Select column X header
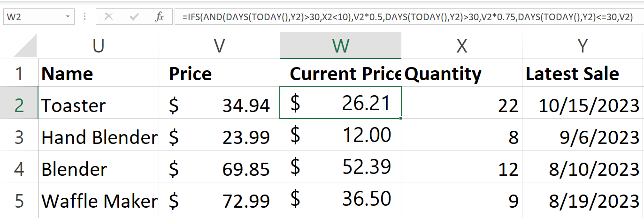 pyautogui.click(x=461, y=45)
